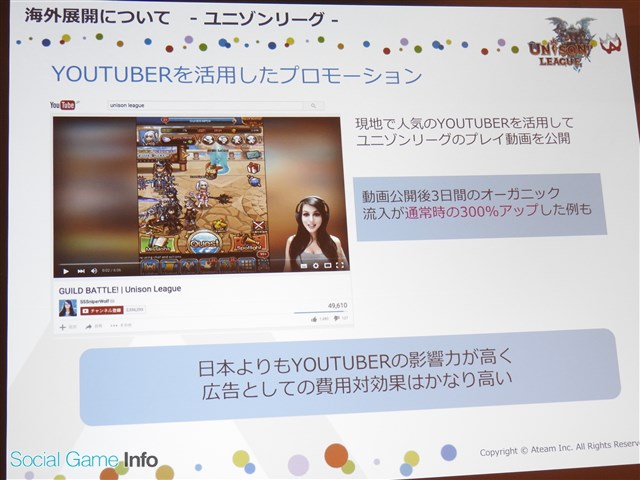Click the line '広告としての費用対効果はかなり高い'
The image size is (640, 480).
click(x=357, y=384)
